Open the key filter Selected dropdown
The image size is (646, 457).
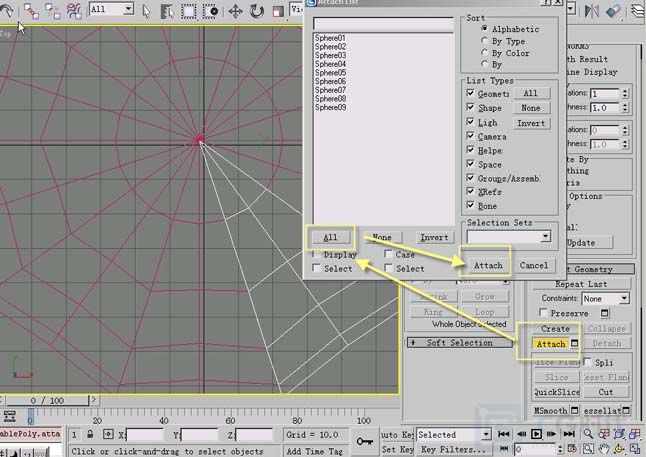coord(487,434)
